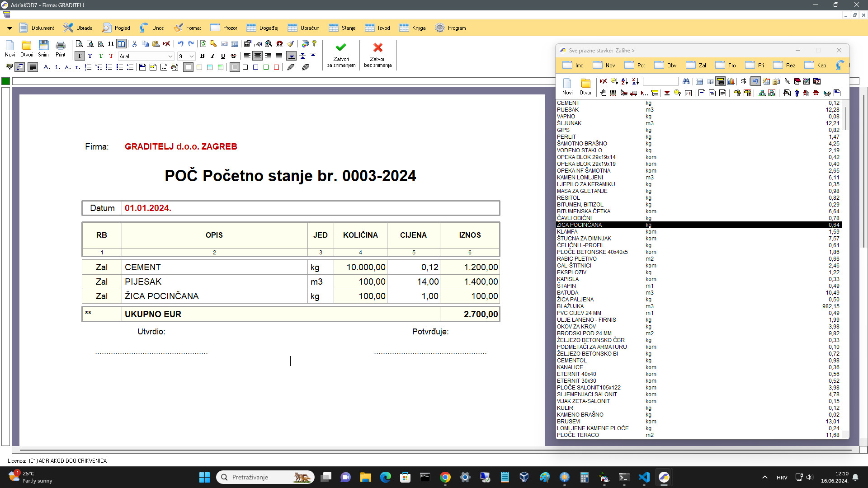Choose the red T text color
868x488 pixels.
click(111, 56)
